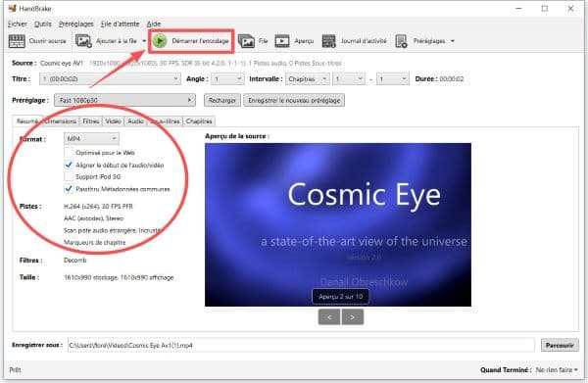Click the Durée 00:00:02 value

click(x=452, y=79)
